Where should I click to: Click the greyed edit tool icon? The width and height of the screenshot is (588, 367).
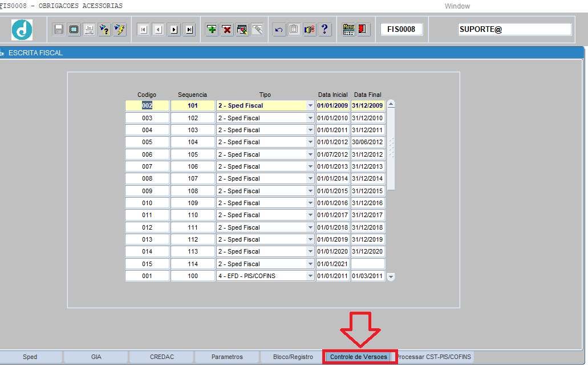(x=258, y=29)
